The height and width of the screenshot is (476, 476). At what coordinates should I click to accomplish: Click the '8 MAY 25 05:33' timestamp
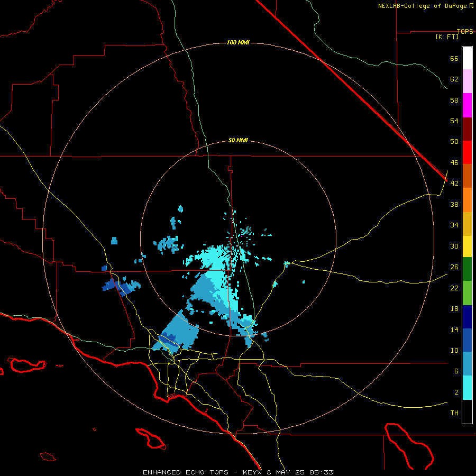pyautogui.click(x=300, y=472)
